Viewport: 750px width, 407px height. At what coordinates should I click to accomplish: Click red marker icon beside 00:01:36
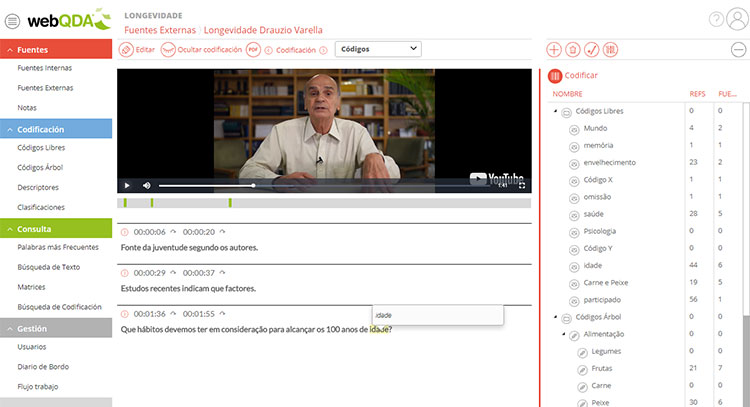point(124,314)
